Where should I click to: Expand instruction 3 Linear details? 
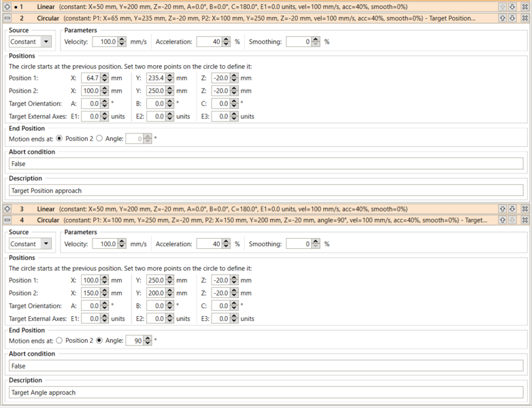(7, 209)
